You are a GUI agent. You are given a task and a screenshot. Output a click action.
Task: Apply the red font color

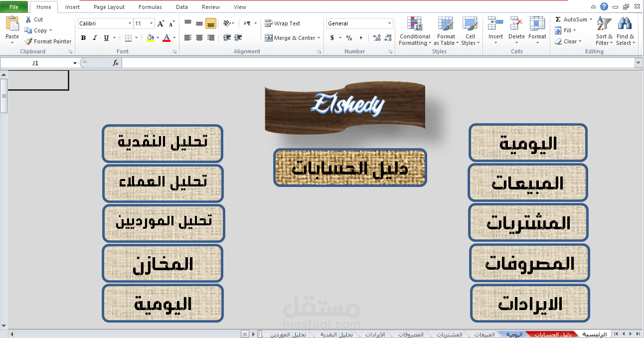166,38
